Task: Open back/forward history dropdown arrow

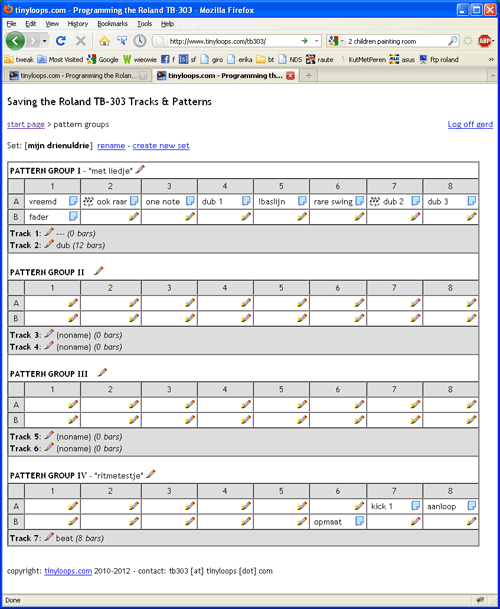Action: click(x=45, y=41)
